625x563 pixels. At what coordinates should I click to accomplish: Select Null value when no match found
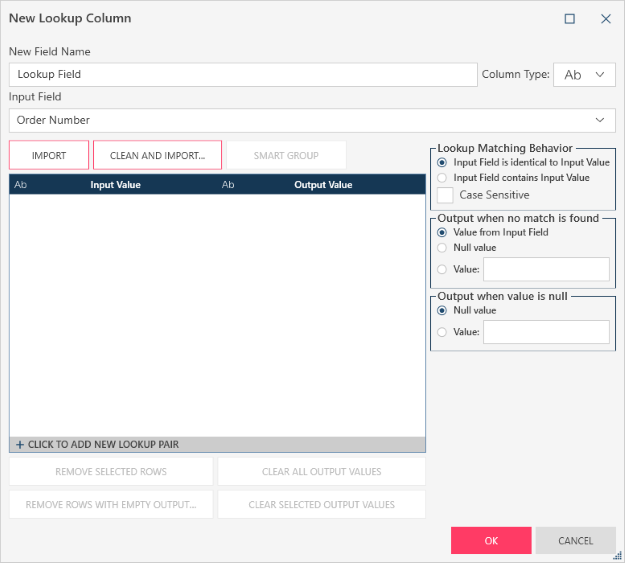click(x=442, y=248)
